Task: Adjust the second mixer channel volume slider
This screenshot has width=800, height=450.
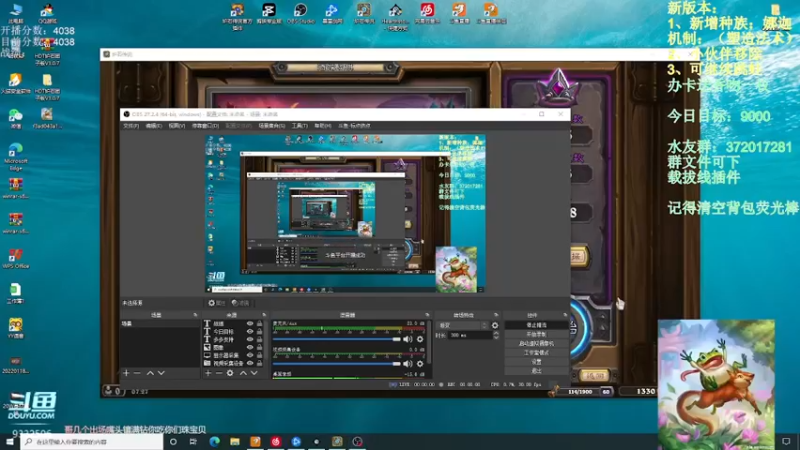Action: pos(337,364)
